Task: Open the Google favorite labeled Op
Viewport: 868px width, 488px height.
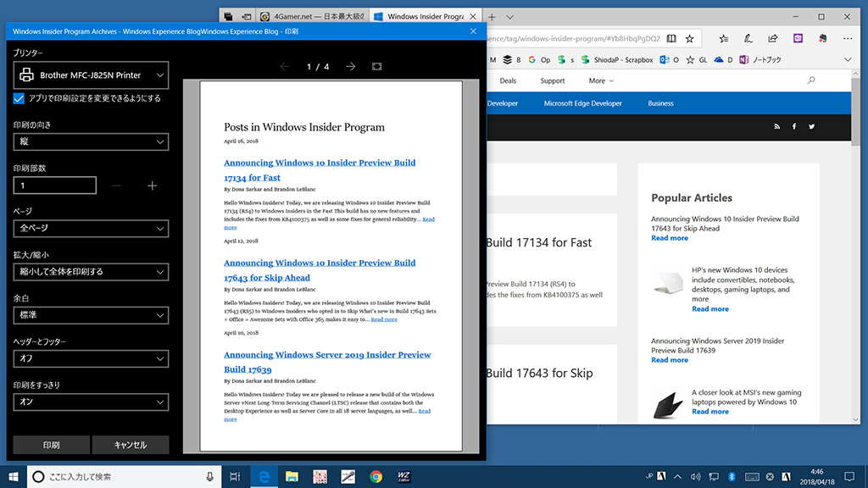Action: 539,60
